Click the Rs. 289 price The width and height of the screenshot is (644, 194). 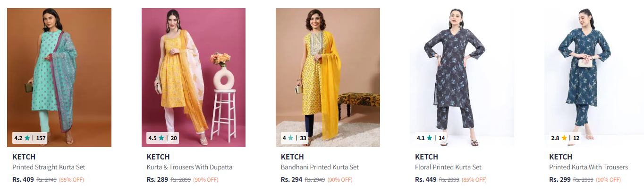(x=157, y=180)
